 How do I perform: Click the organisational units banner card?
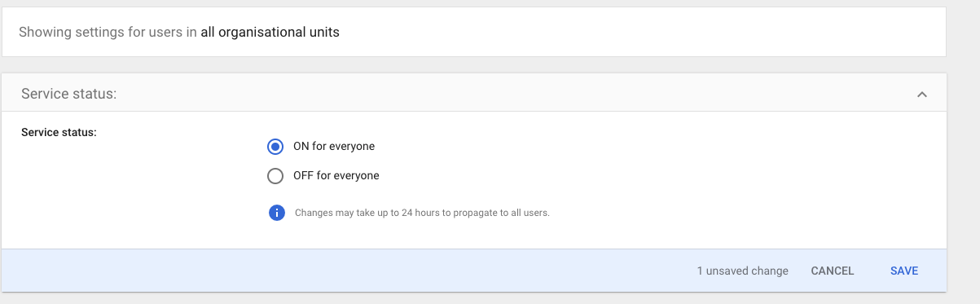tap(474, 32)
